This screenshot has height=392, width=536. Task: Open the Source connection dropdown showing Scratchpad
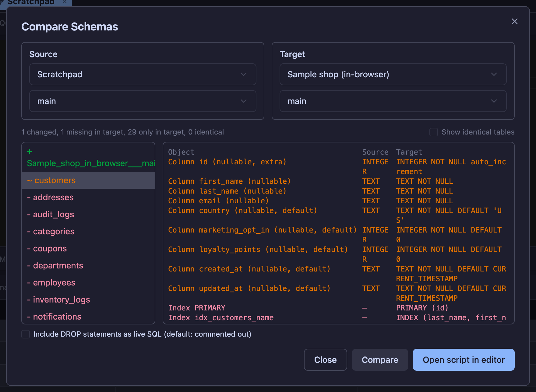[x=143, y=74]
